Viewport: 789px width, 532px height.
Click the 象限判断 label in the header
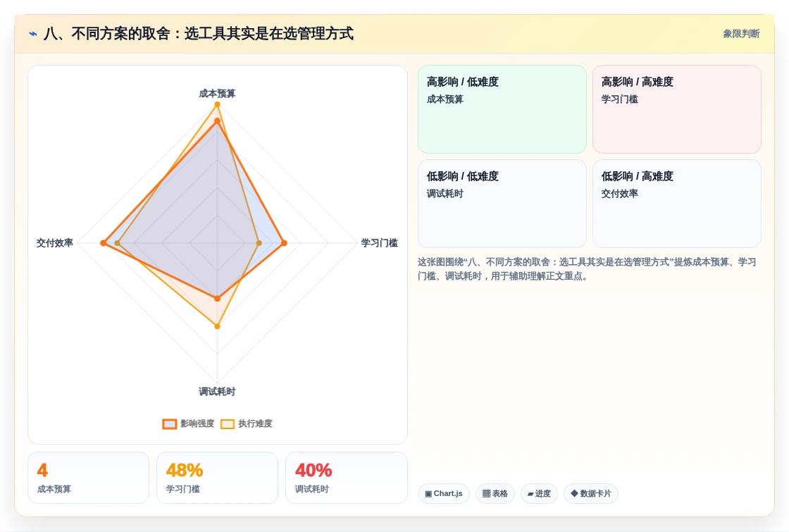741,34
